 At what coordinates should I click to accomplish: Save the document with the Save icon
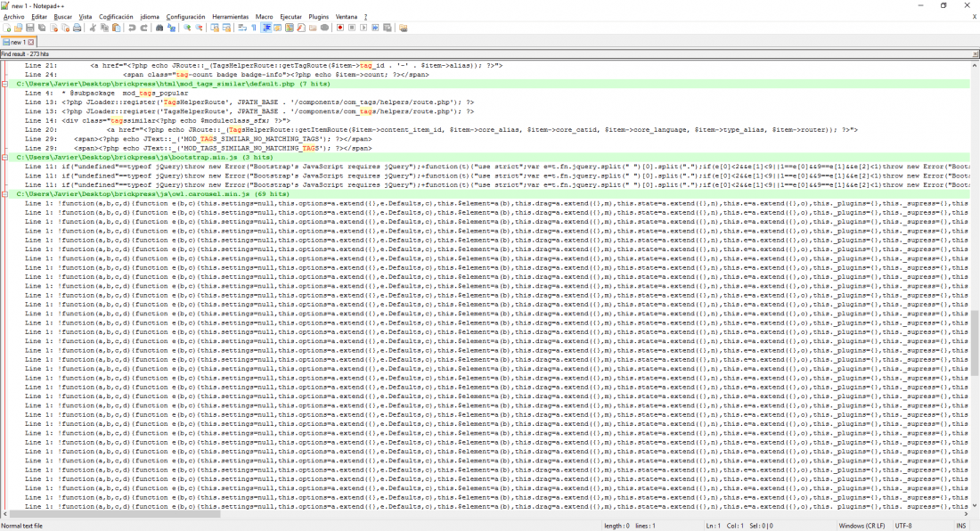[x=30, y=28]
